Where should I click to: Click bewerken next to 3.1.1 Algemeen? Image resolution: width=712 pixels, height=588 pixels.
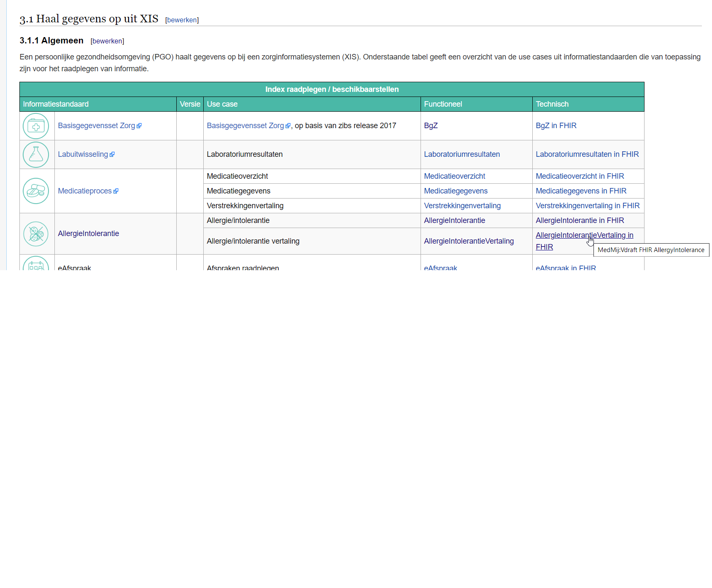(107, 41)
